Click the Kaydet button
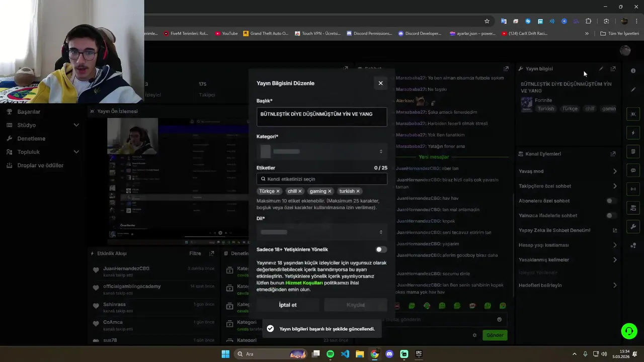The height and width of the screenshot is (362, 644). tap(356, 305)
